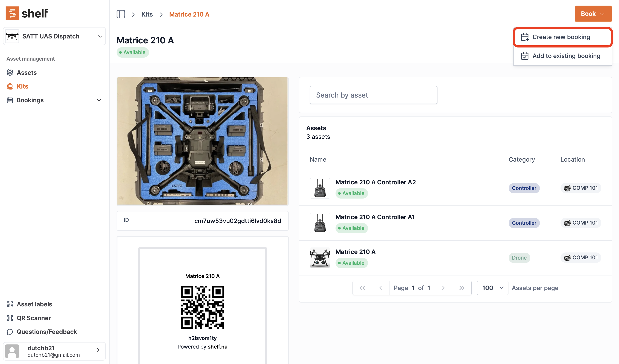
Task: Select Create new booking
Action: [x=561, y=37]
